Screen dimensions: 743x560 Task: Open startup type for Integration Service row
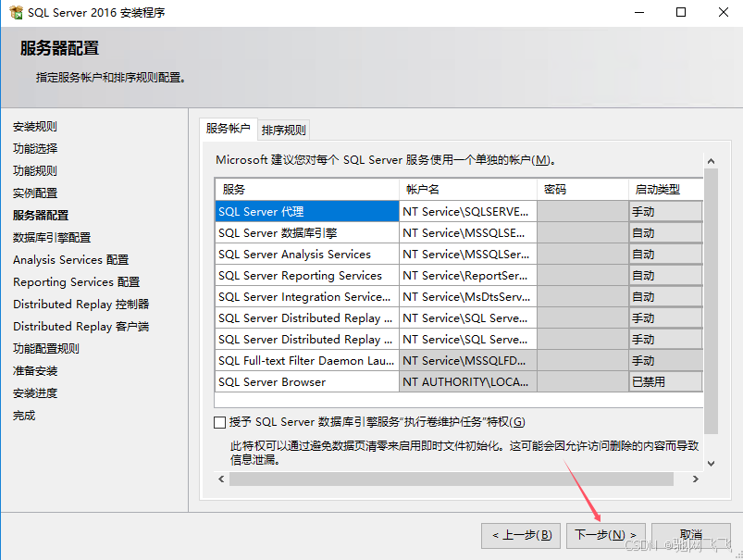[x=666, y=297]
